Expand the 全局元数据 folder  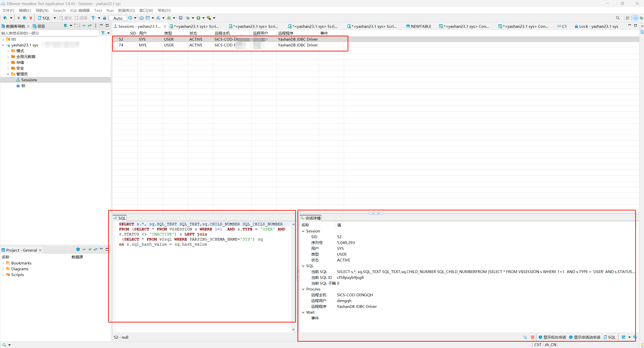coord(8,57)
